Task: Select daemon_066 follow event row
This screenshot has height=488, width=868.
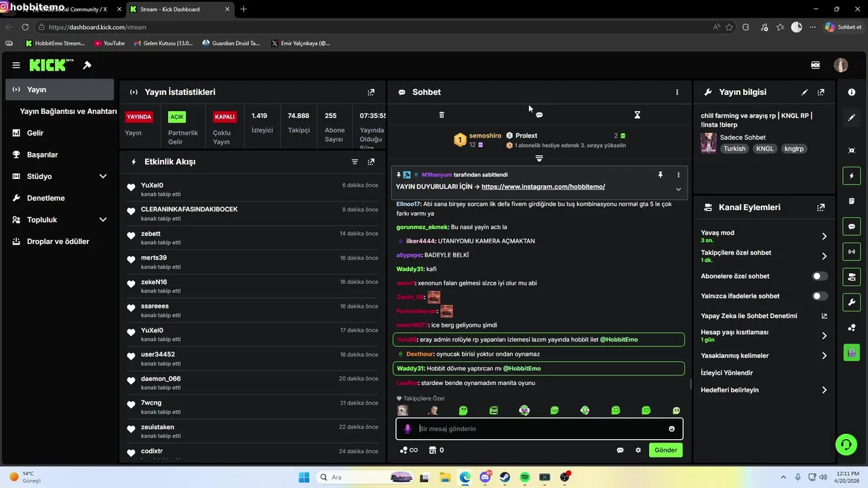Action: [252, 383]
